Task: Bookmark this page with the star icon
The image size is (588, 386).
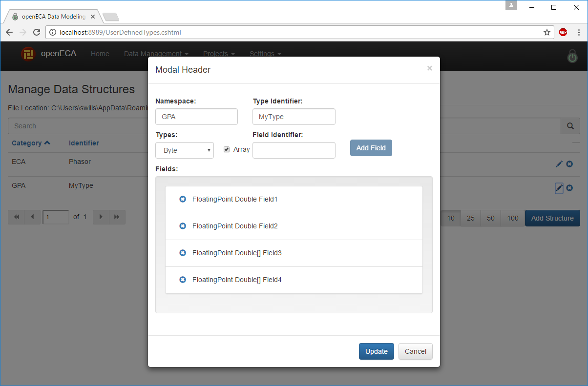Action: pyautogui.click(x=546, y=32)
